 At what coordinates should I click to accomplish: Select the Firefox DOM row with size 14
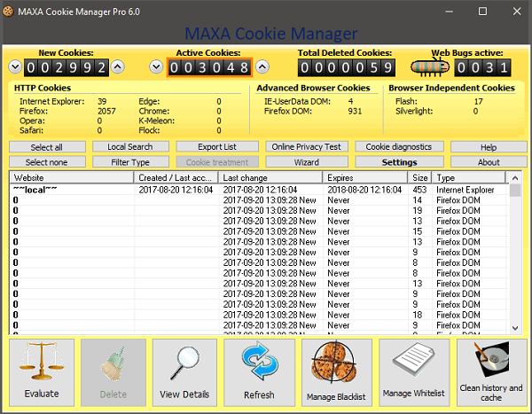tap(260, 200)
